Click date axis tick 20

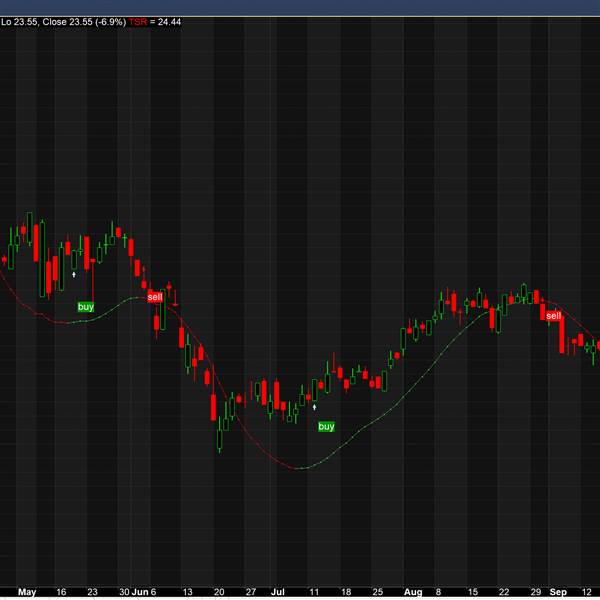pos(219,592)
